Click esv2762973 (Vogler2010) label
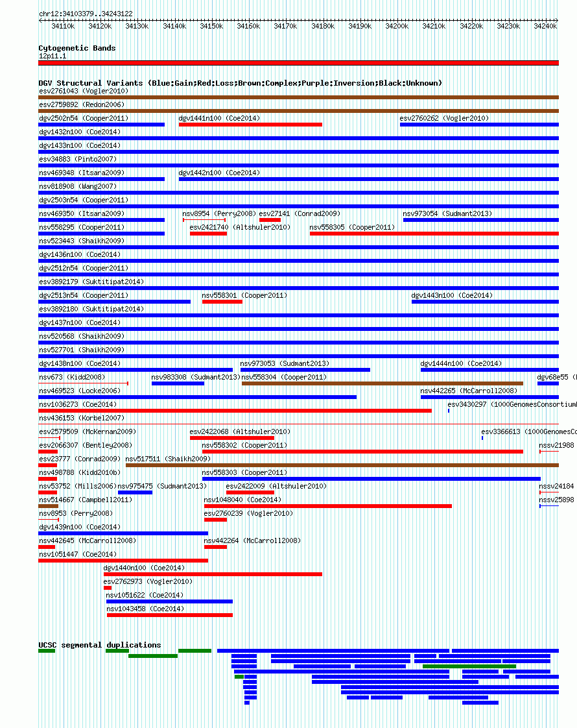This screenshot has height=728, width=577. 148,582
